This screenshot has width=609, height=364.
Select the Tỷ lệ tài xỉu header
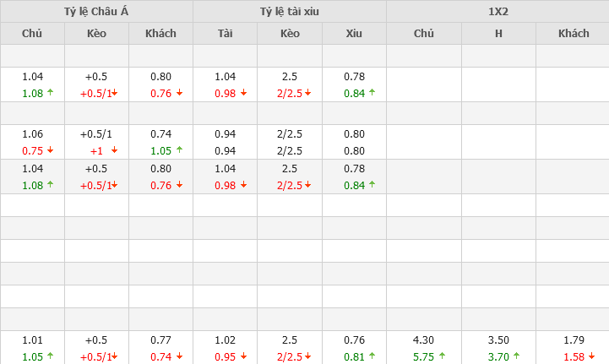tap(290, 11)
